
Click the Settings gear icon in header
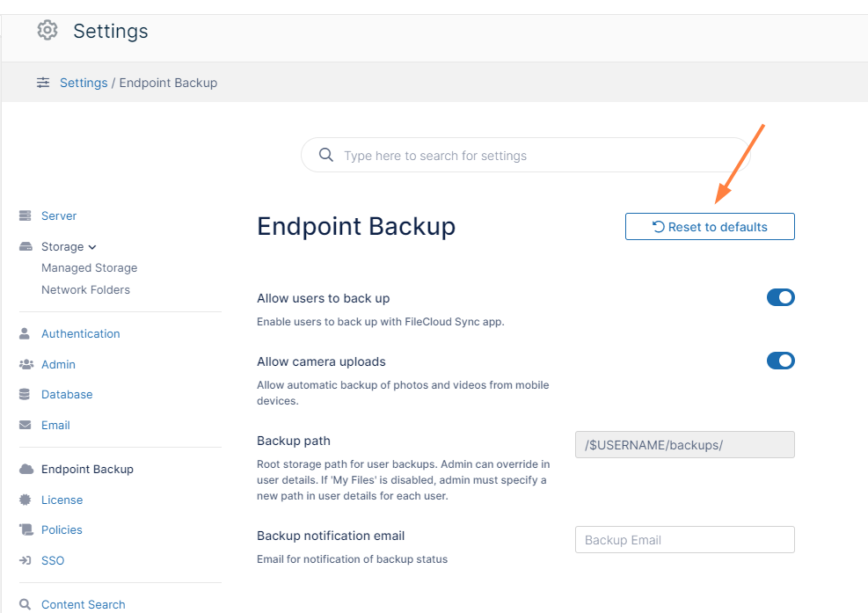[x=47, y=31]
